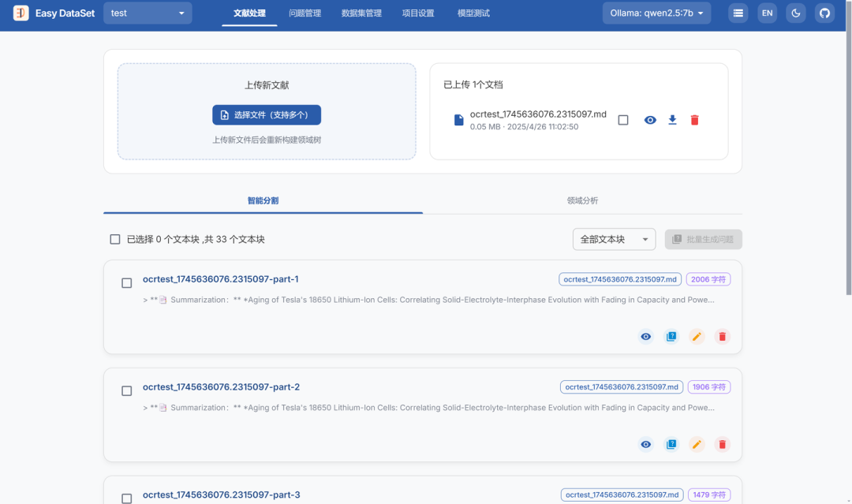The height and width of the screenshot is (504, 852).
Task: Open ocrtest_1745636076.2315097-part-2 title
Action: (221, 387)
